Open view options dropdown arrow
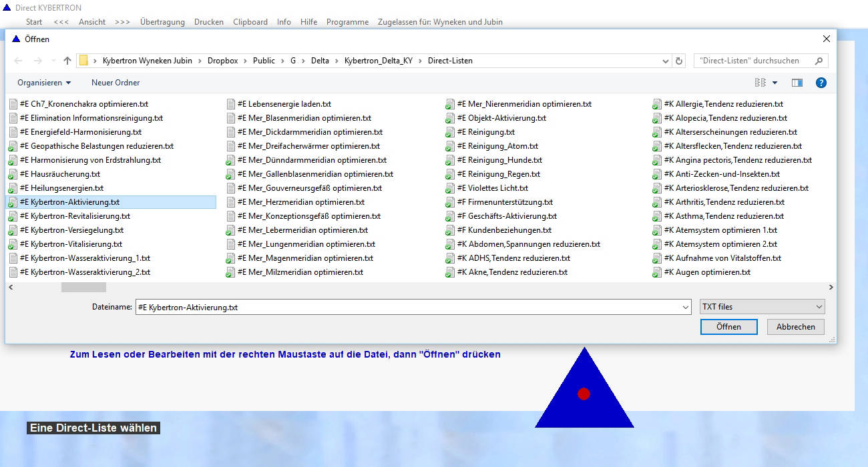The height and width of the screenshot is (467, 868). click(775, 83)
